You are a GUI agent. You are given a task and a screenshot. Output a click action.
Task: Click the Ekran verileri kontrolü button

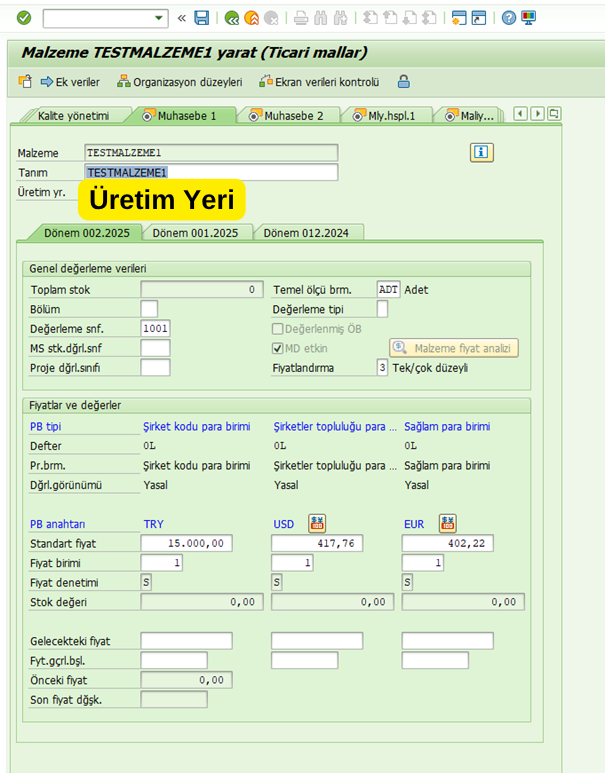pos(321,82)
